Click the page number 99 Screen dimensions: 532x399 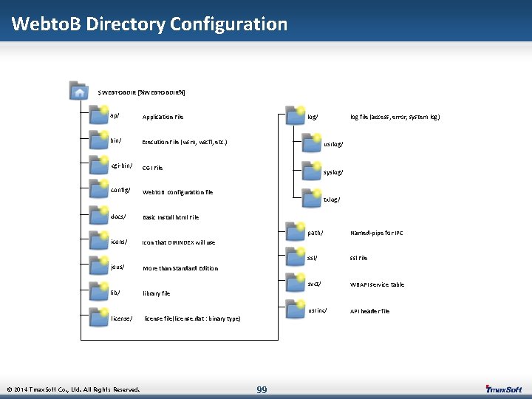click(262, 389)
